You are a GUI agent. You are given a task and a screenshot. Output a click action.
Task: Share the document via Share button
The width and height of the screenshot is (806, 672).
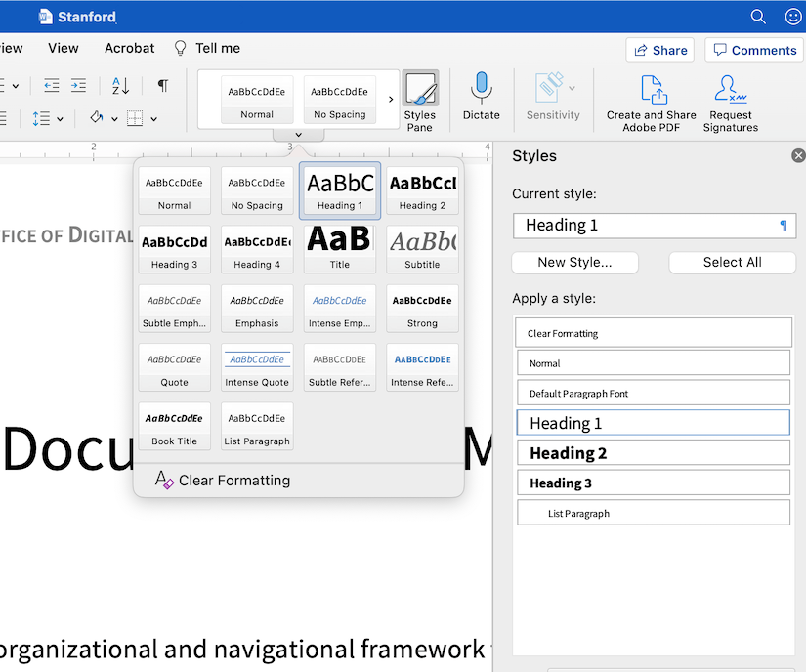tap(659, 49)
